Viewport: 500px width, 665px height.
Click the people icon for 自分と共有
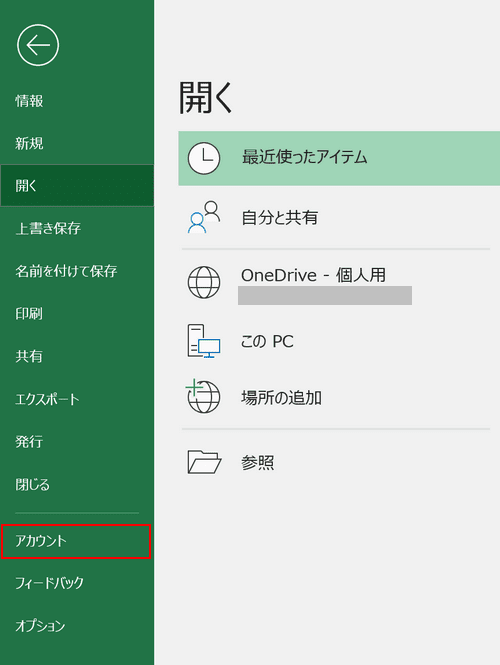click(x=204, y=217)
